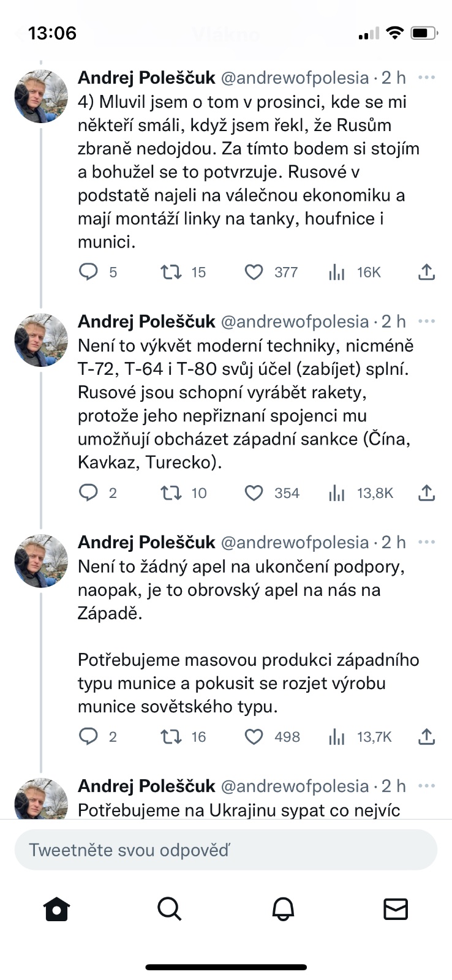Like the tweet with 354 likes
Screen dimensions: 452x980
tap(254, 493)
